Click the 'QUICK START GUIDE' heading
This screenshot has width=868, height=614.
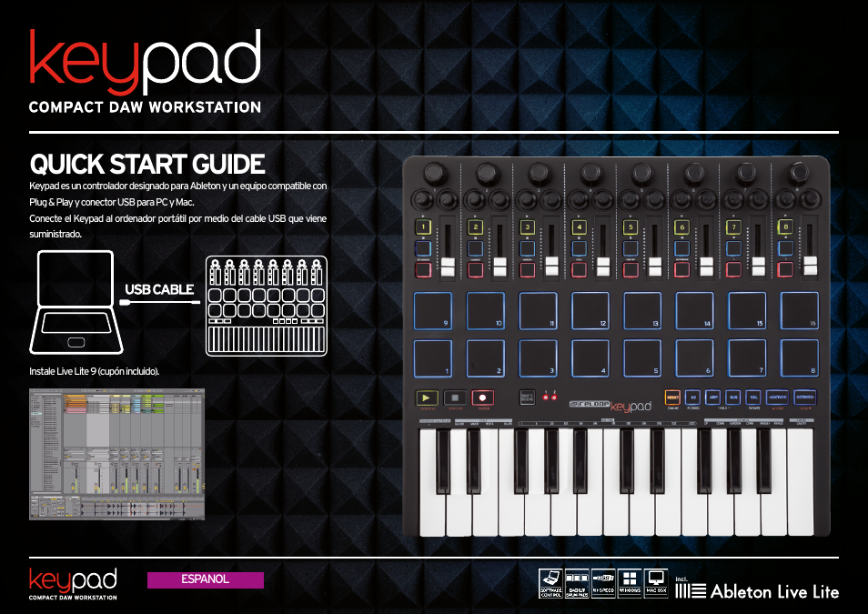coord(147,164)
